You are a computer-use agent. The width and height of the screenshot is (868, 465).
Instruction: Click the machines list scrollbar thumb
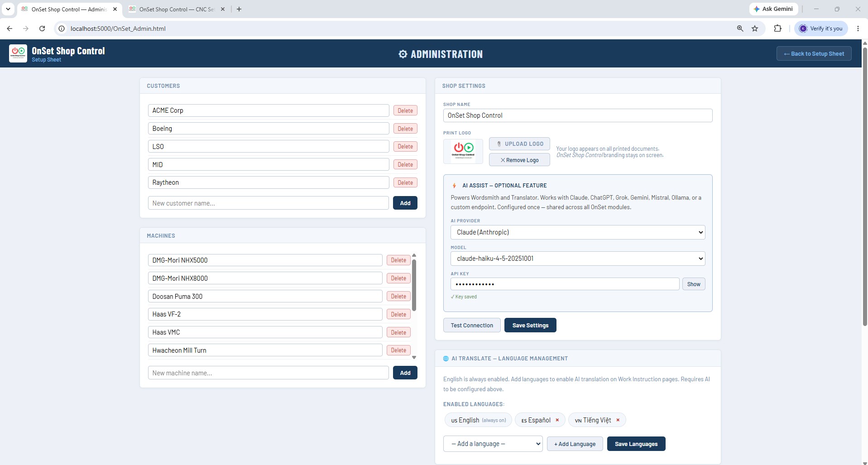414,285
